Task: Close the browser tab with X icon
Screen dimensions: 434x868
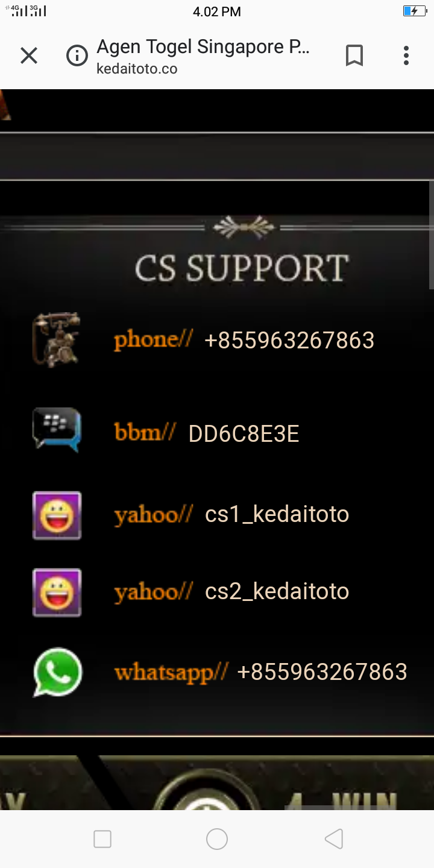Action: pyautogui.click(x=29, y=56)
